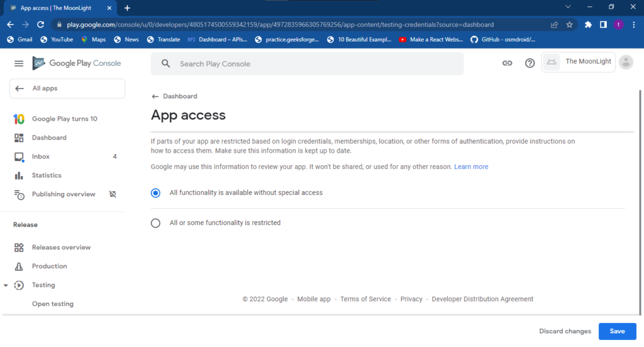Click the Production icon in sidebar

19,267
